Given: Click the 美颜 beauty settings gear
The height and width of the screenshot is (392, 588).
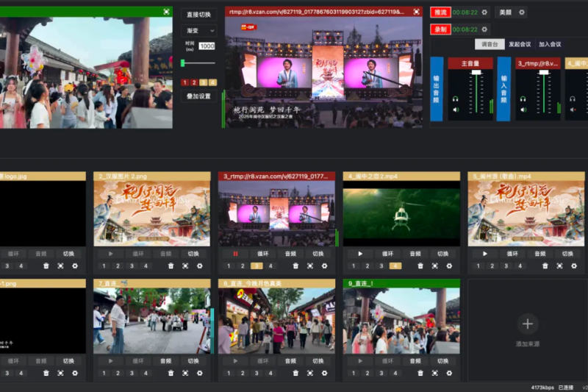Looking at the screenshot, I should click(x=522, y=13).
